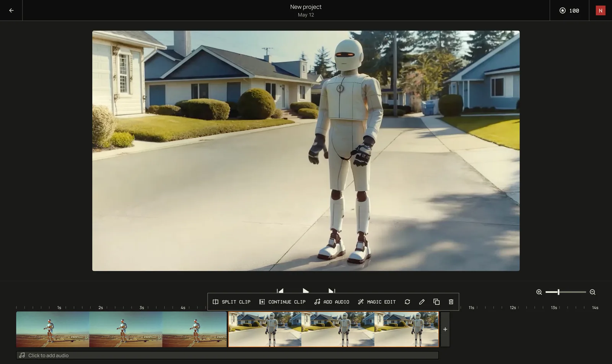Click the New project title
The width and height of the screenshot is (612, 364).
(306, 7)
